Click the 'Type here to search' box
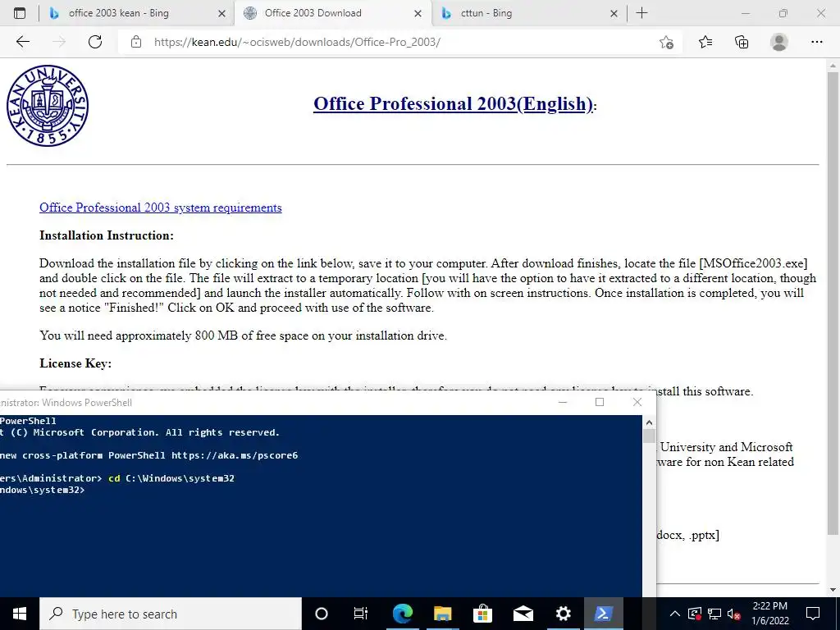This screenshot has width=840, height=630. [x=171, y=614]
